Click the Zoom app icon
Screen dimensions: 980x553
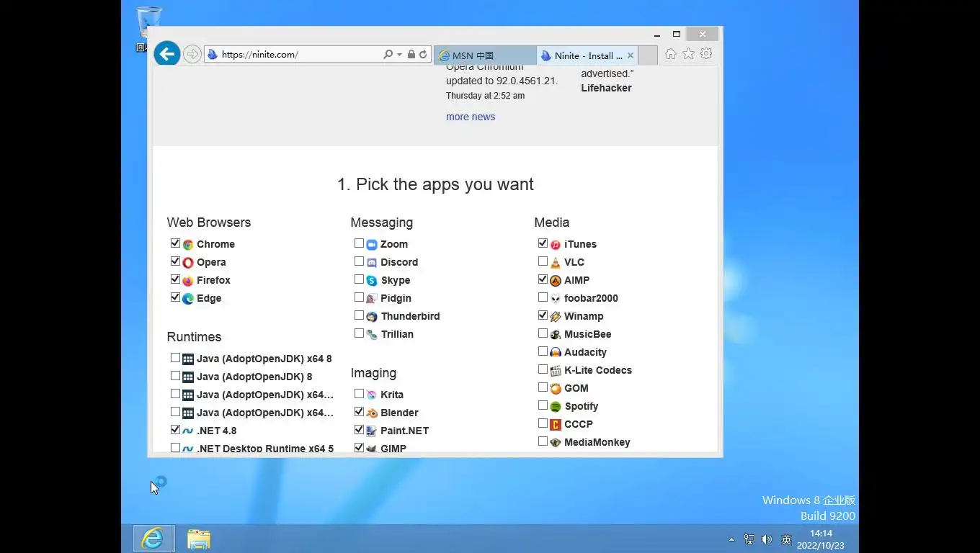point(372,245)
